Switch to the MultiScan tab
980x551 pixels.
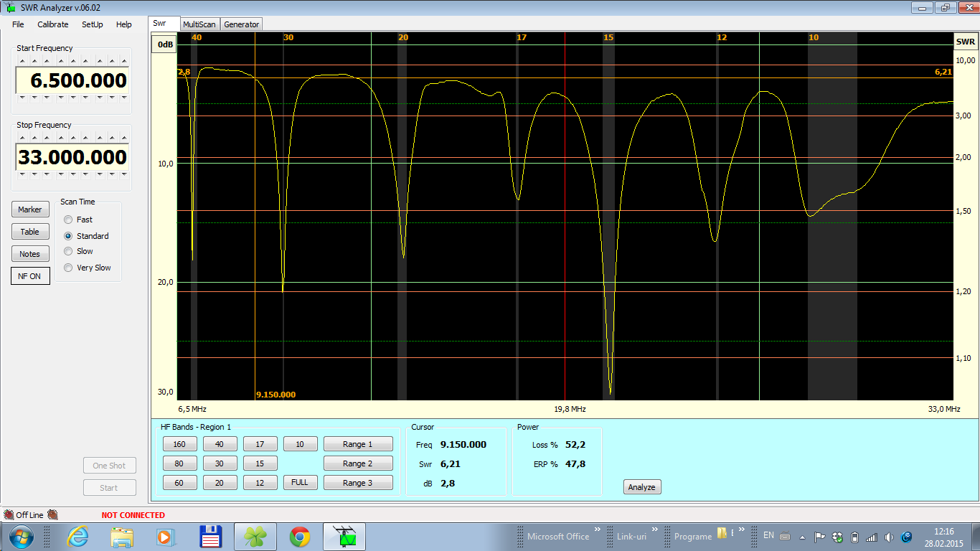(199, 24)
